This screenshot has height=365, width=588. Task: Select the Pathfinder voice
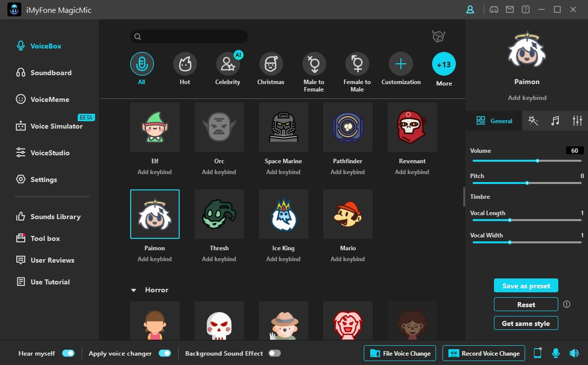(x=348, y=128)
